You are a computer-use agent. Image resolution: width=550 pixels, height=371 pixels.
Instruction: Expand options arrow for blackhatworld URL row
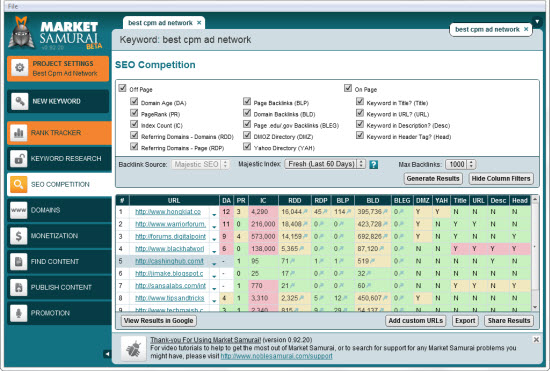pyautogui.click(x=214, y=251)
